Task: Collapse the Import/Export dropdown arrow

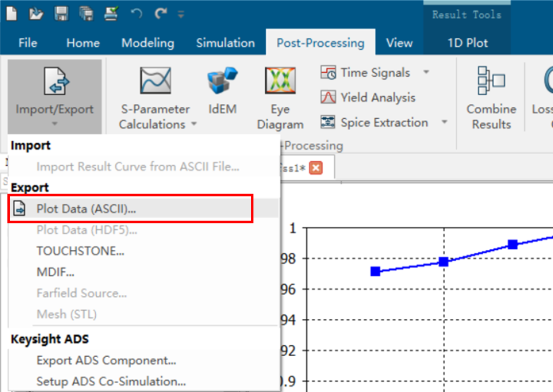Action: 54,123
